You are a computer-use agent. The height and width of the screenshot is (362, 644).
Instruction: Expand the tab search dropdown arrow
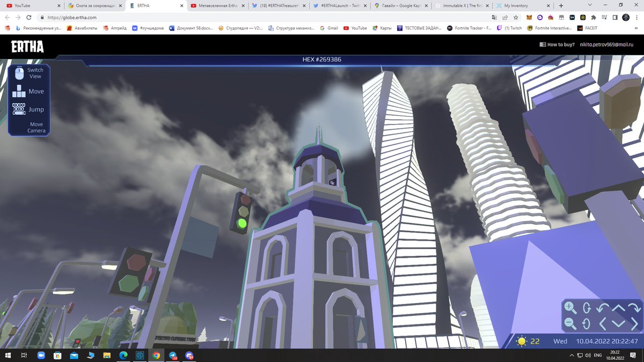click(x=590, y=5)
